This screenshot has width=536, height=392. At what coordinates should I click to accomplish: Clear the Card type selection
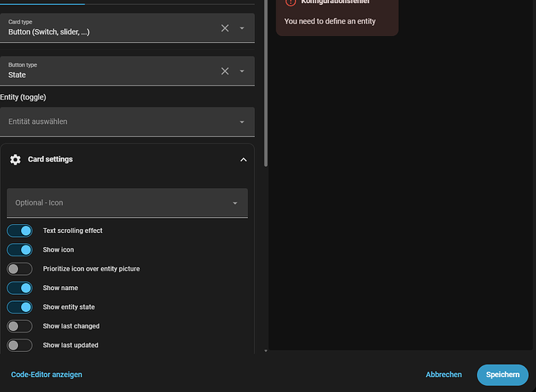click(x=224, y=28)
